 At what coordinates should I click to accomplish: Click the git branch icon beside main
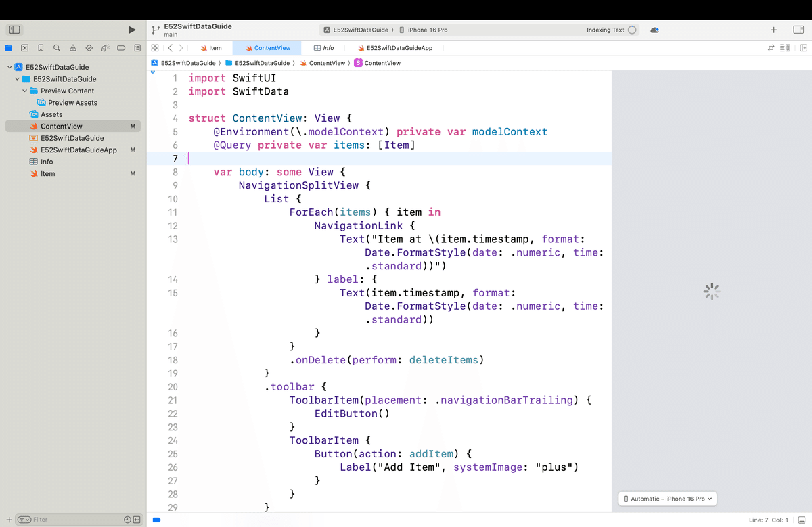tap(156, 30)
